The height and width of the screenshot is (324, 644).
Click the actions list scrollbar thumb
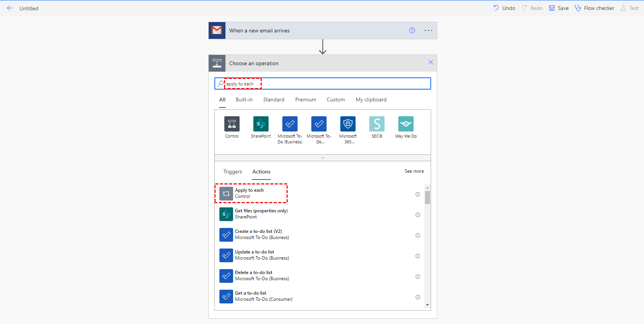pyautogui.click(x=427, y=197)
